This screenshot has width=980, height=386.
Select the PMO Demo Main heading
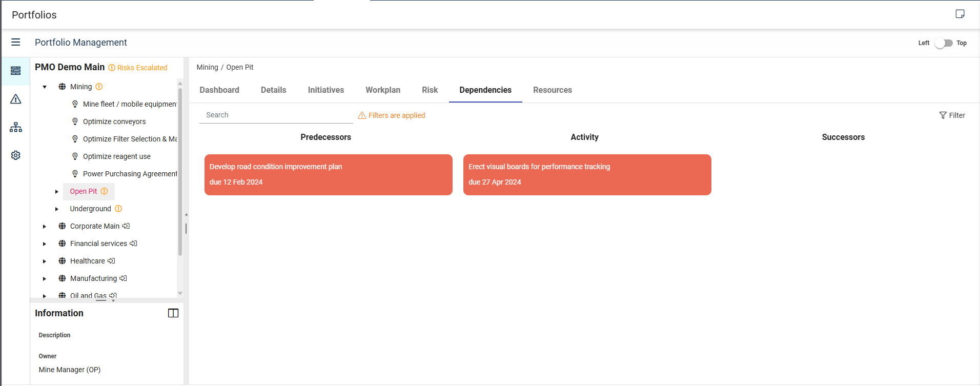70,67
